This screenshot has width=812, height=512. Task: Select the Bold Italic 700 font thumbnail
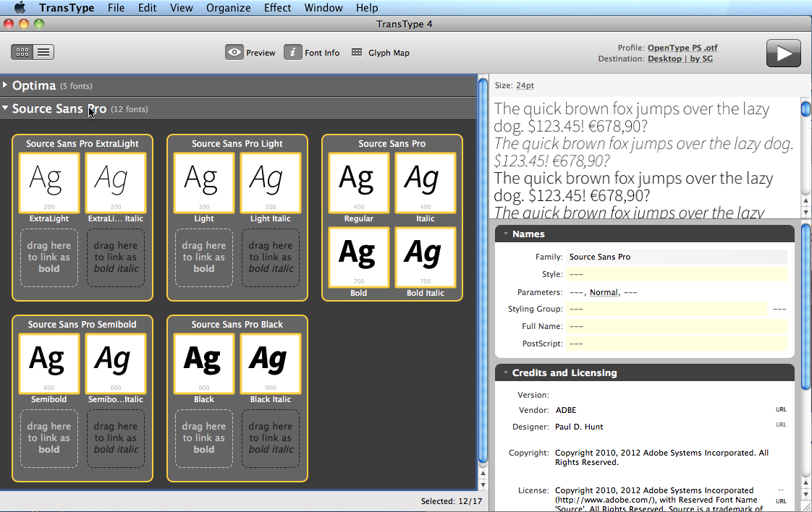click(x=425, y=257)
